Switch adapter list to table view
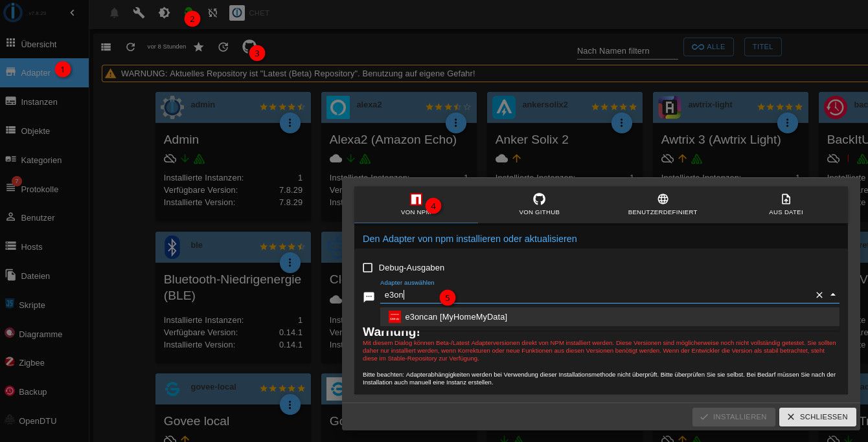The height and width of the screenshot is (442, 868). click(106, 47)
